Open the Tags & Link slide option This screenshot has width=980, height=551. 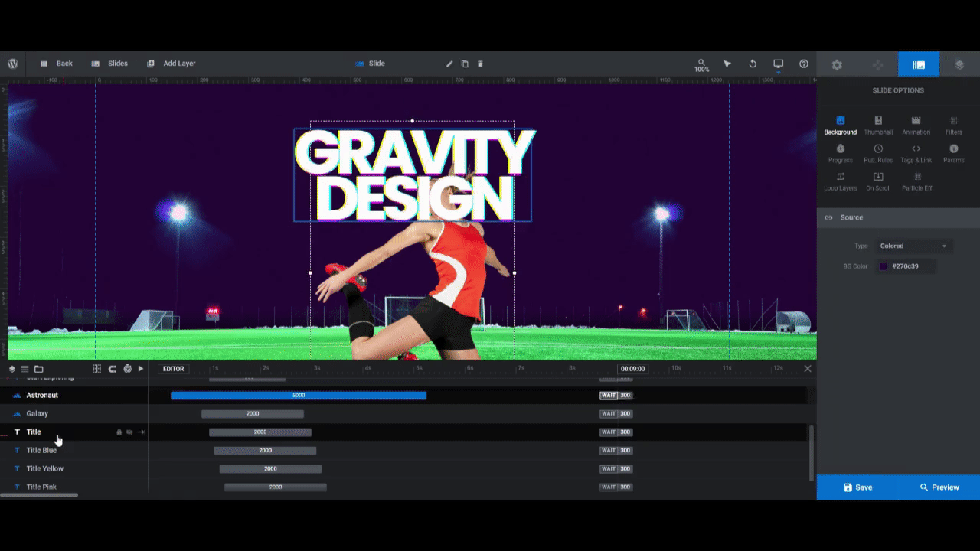point(916,154)
